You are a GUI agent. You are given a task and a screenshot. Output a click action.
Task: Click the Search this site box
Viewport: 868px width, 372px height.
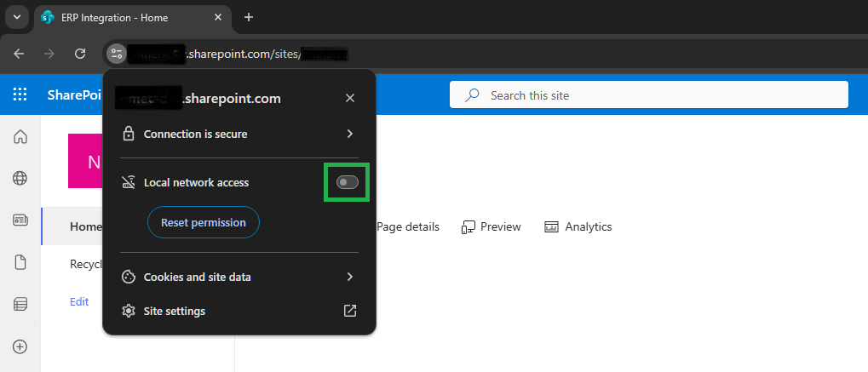point(649,95)
